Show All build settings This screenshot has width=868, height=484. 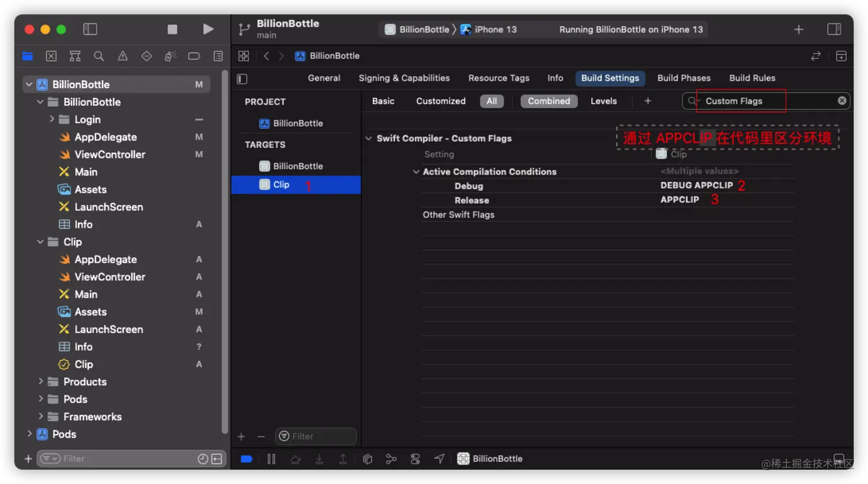point(492,101)
